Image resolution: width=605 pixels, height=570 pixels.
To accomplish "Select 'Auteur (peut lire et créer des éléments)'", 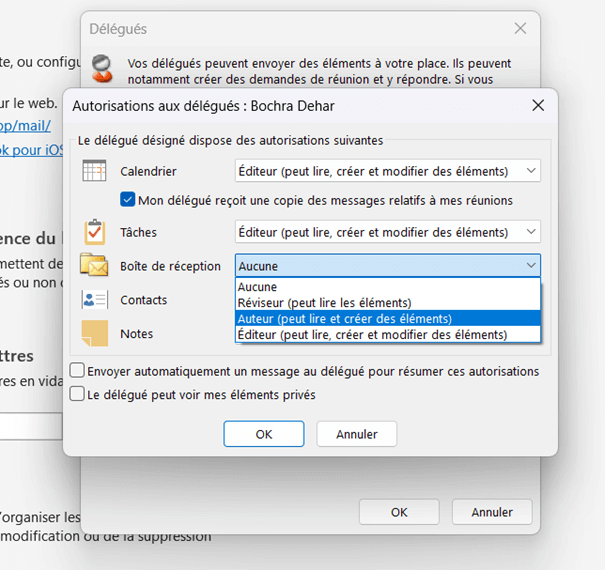I will click(x=388, y=318).
